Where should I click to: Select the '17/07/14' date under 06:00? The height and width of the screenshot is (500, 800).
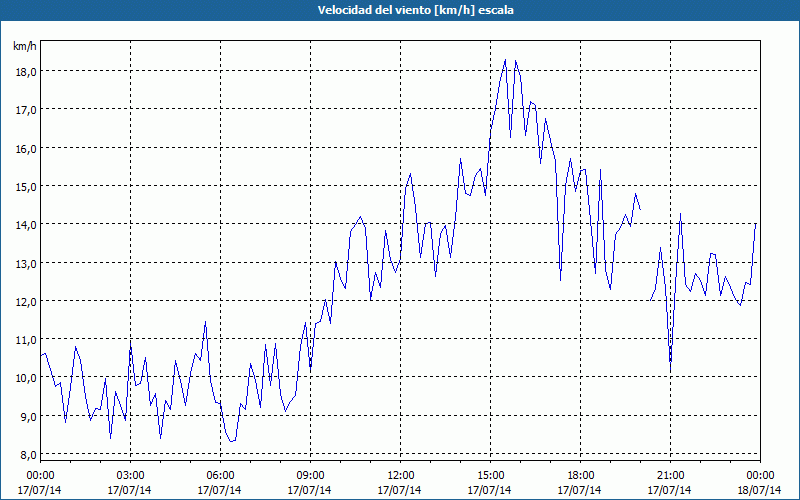[x=219, y=490]
